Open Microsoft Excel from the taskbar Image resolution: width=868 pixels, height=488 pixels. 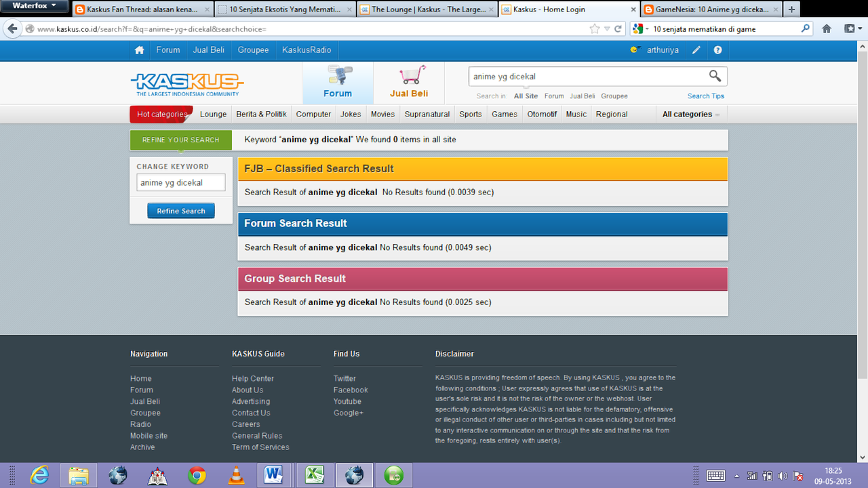[x=314, y=475]
